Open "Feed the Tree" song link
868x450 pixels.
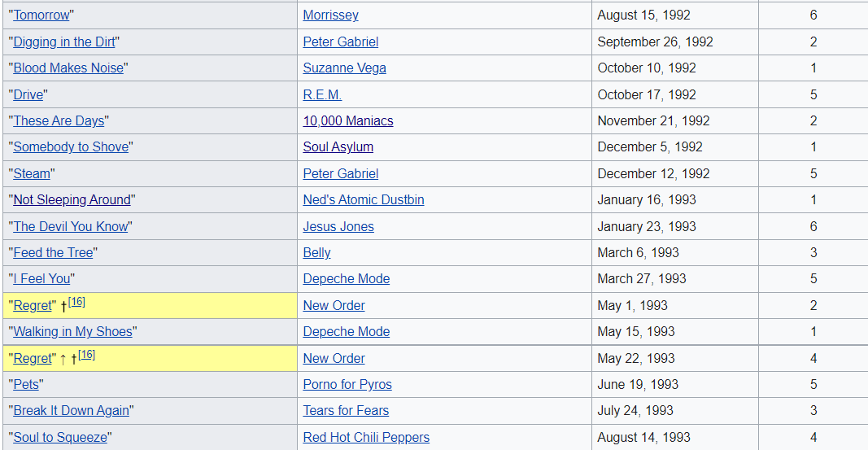[x=53, y=252]
